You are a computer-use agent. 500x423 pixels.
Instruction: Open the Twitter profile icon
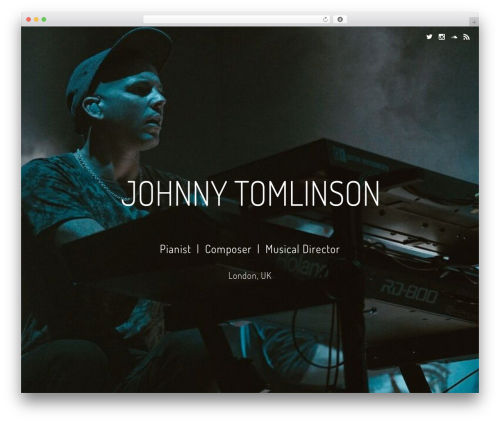coord(429,37)
